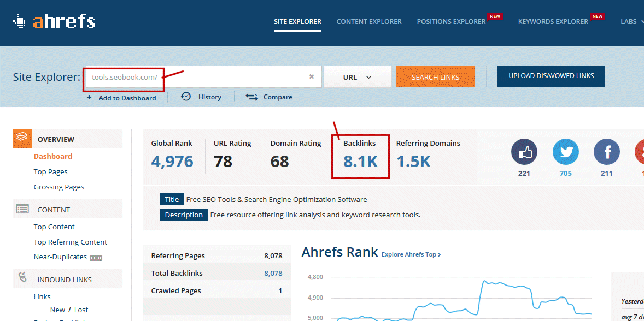The height and width of the screenshot is (321, 644).
Task: Click the History clock icon
Action: point(186,96)
